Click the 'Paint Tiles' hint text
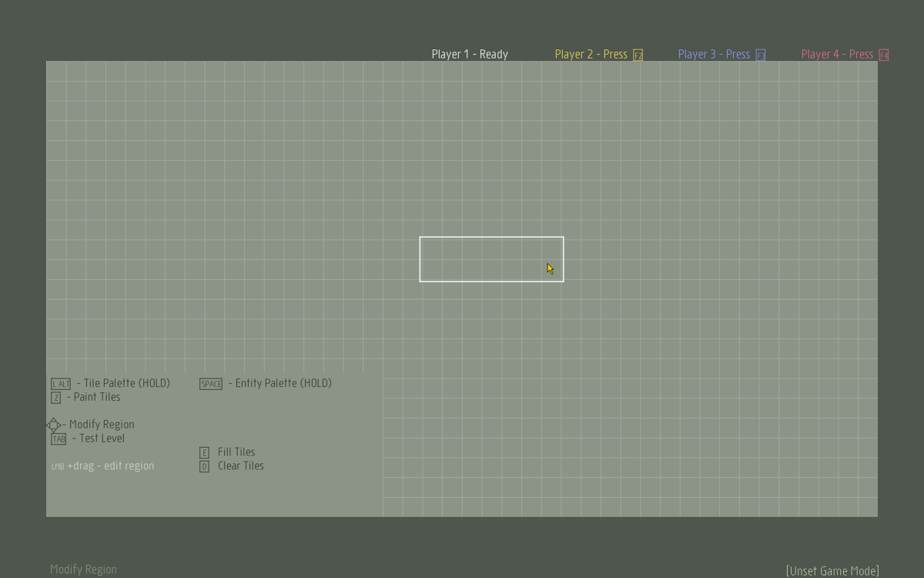 97,397
